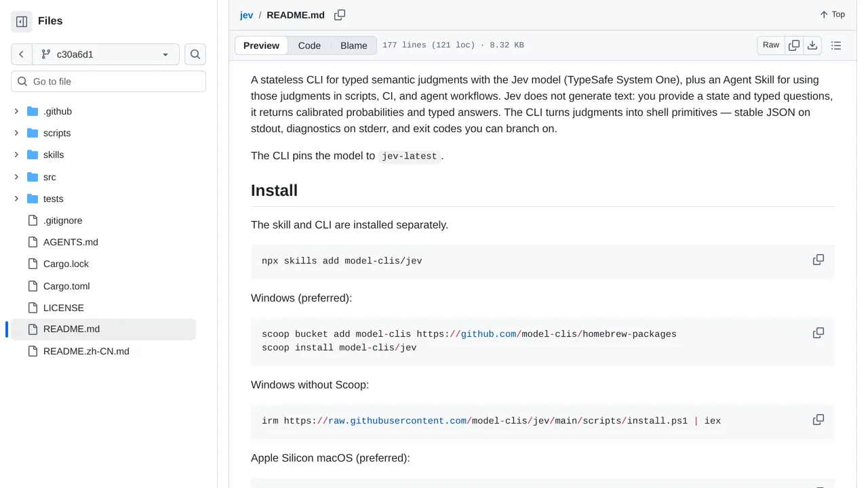The image size is (868, 488).
Task: Click the Install heading
Action: click(x=274, y=190)
